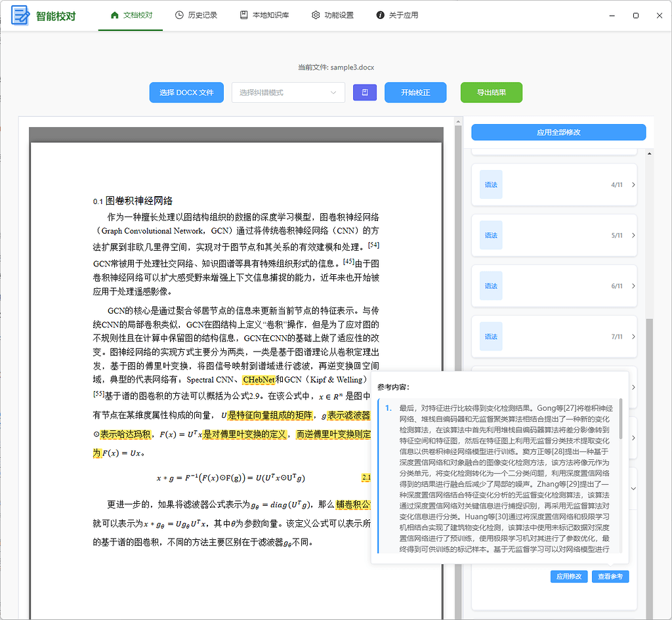
Task: Collapse the expanded card's down chevron
Action: click(x=633, y=489)
